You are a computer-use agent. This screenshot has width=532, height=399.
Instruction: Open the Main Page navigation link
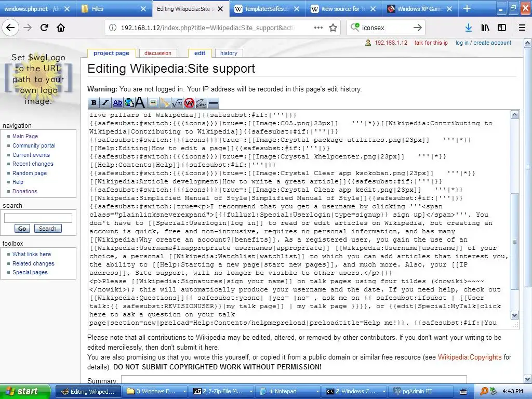coord(25,136)
